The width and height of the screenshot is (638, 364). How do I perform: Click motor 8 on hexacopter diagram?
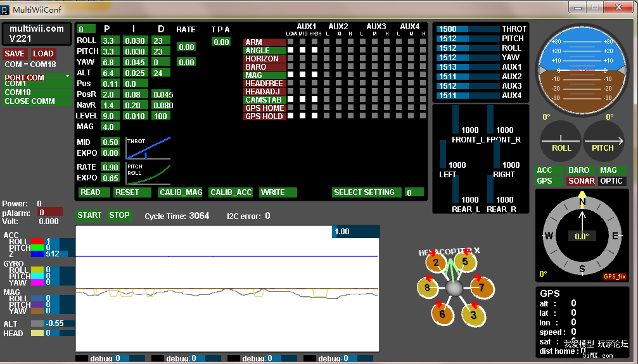click(427, 287)
